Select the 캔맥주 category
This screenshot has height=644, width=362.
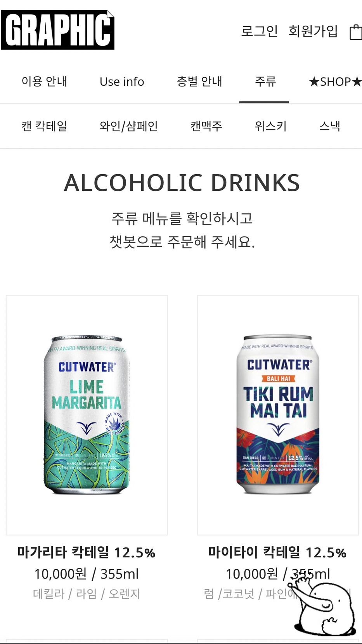click(x=206, y=126)
